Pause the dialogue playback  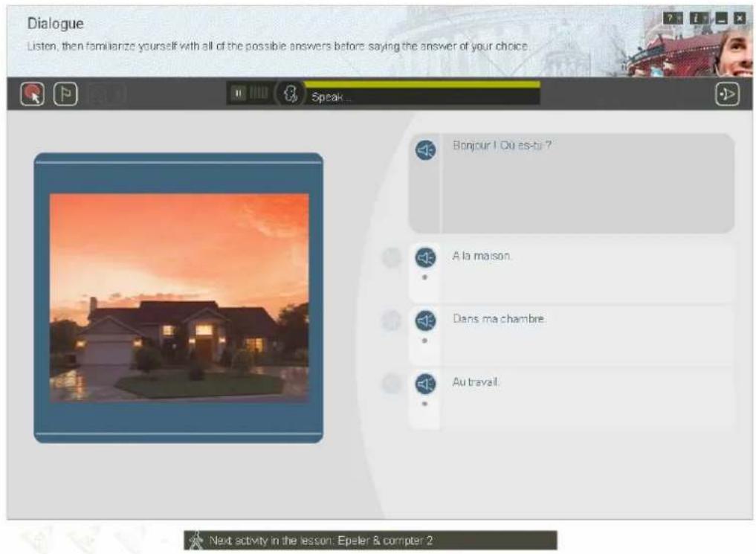coord(238,93)
